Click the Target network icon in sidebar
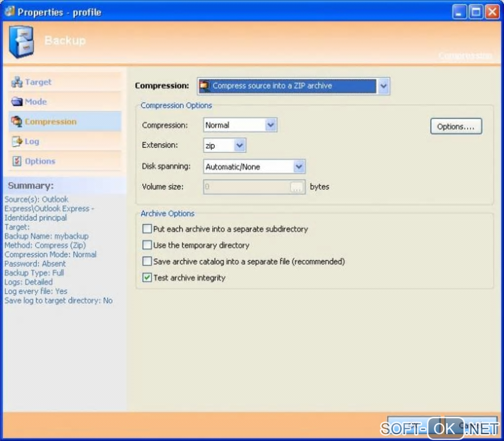The width and height of the screenshot is (504, 441). pos(17,83)
